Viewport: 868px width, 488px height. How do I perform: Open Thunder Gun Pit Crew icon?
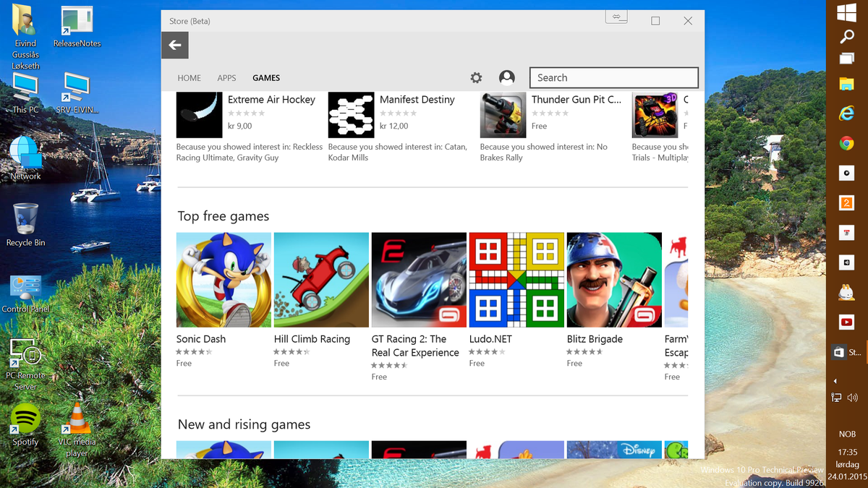503,115
